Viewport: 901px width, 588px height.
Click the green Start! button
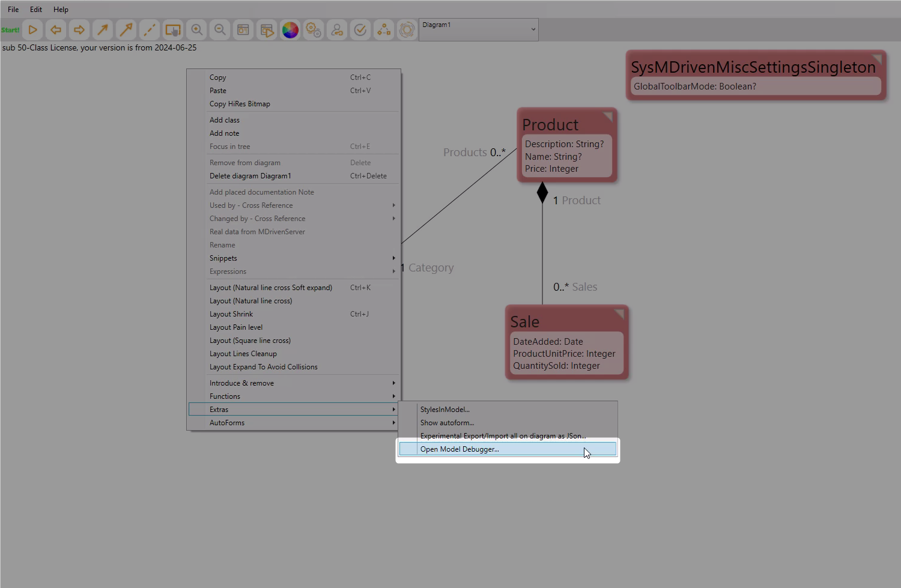[x=10, y=30]
